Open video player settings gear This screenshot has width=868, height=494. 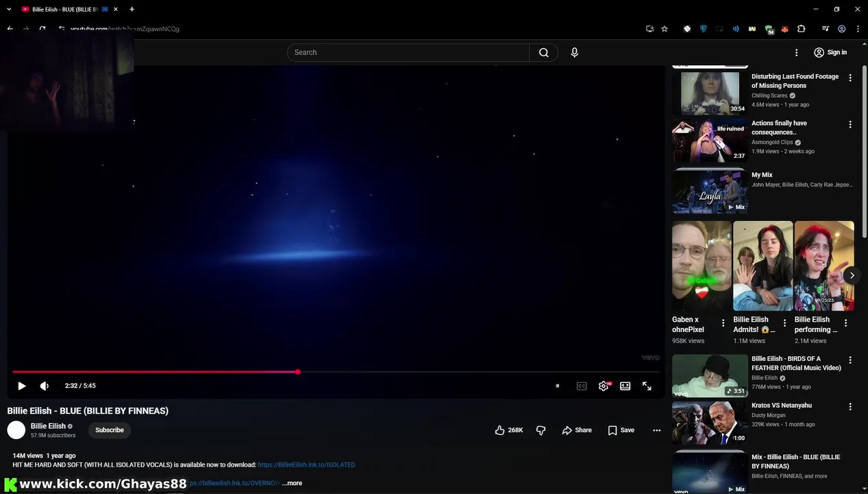pyautogui.click(x=603, y=386)
